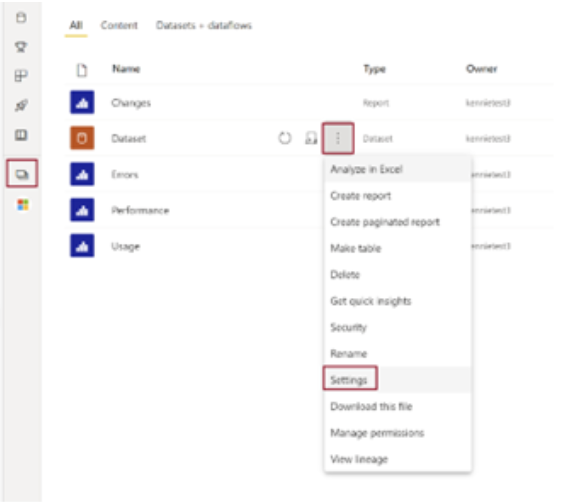Click Get quick insights in the menu
The height and width of the screenshot is (504, 568).
click(371, 301)
